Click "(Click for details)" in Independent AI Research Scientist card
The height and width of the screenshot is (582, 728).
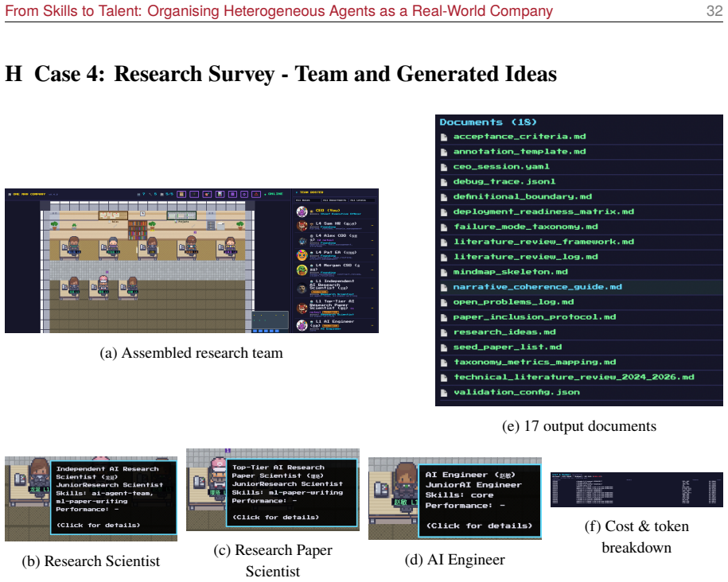pyautogui.click(x=98, y=525)
